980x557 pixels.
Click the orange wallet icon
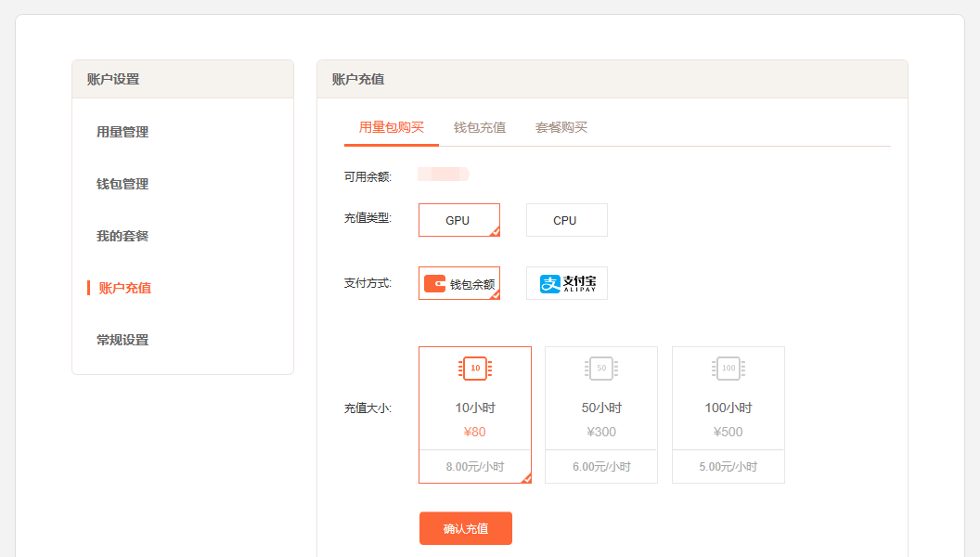point(434,284)
